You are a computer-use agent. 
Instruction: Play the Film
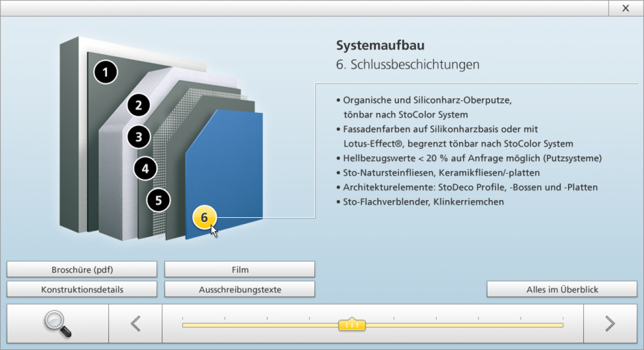(239, 269)
